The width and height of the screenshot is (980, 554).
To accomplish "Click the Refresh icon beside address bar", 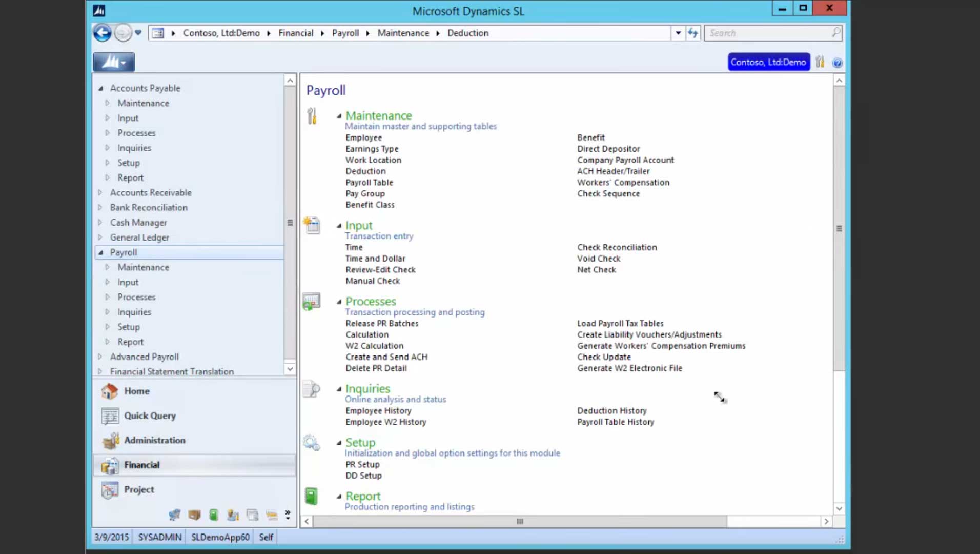I will tap(693, 33).
